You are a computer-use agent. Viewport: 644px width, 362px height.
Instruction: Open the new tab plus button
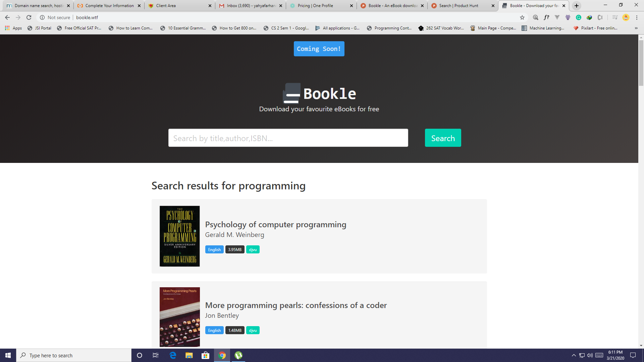tap(577, 6)
